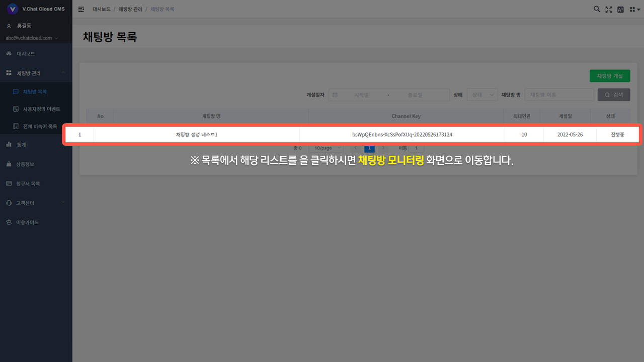The width and height of the screenshot is (644, 362).
Task: Click the 진행중 status cell
Action: tap(617, 135)
